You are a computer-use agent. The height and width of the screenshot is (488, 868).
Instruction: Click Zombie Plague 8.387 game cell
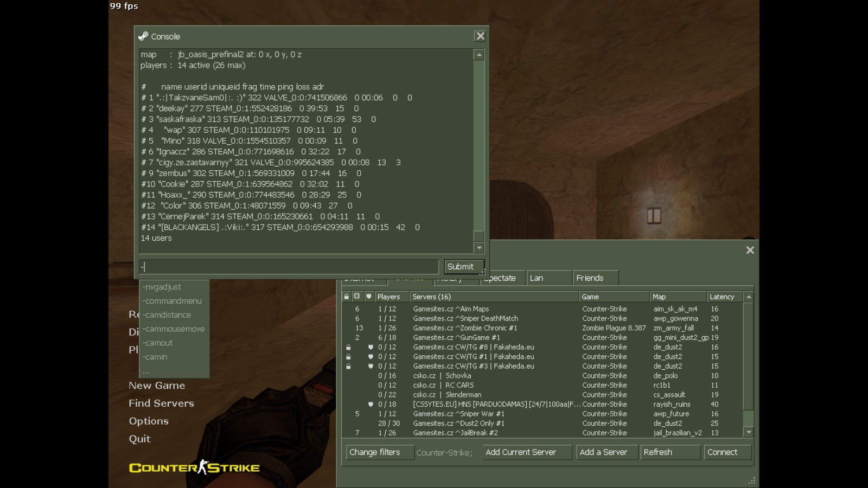(614, 328)
